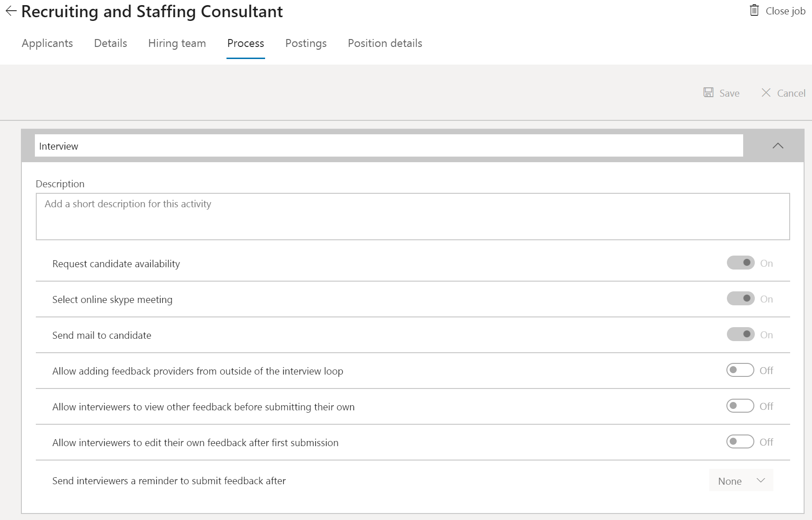Open the Position details tab

click(x=385, y=43)
